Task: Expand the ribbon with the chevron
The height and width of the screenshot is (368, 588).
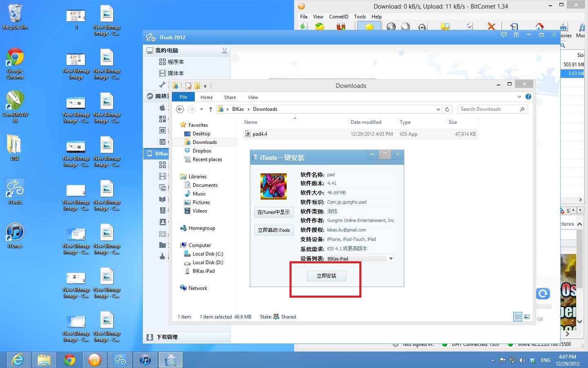Action: click(519, 97)
